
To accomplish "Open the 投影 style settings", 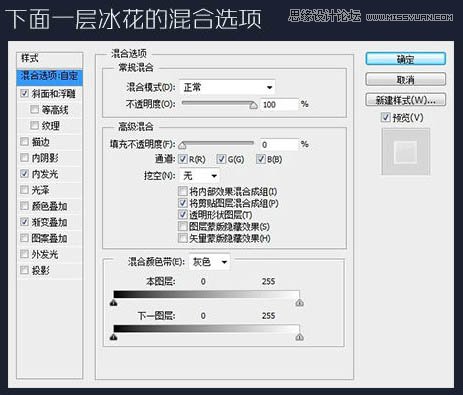I will (40, 270).
